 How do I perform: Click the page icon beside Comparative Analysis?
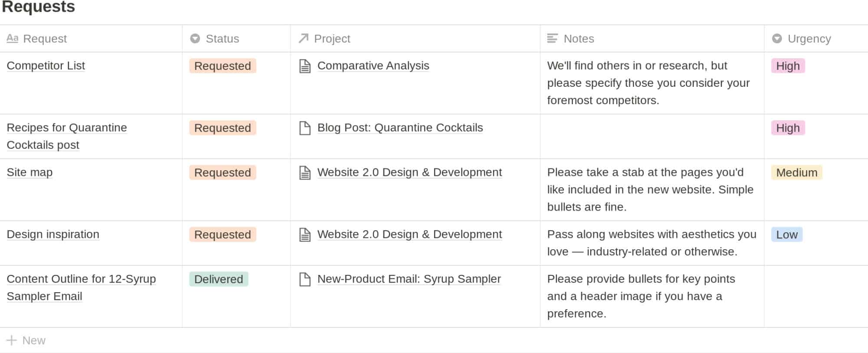[305, 66]
